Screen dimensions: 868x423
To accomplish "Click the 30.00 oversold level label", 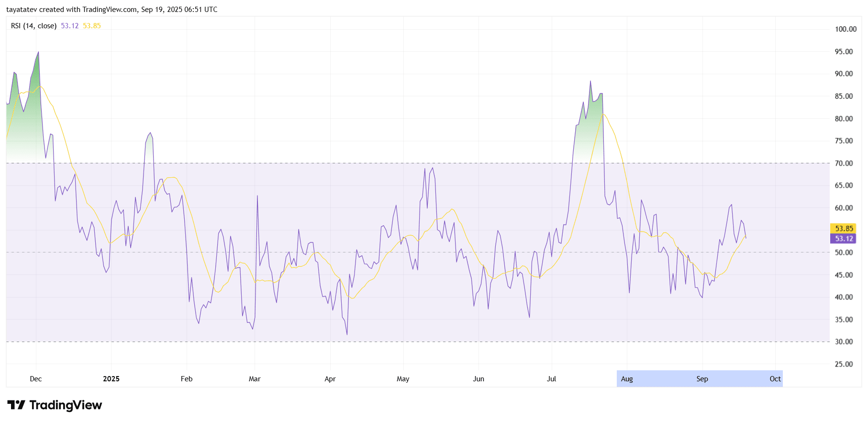I will 844,342.
